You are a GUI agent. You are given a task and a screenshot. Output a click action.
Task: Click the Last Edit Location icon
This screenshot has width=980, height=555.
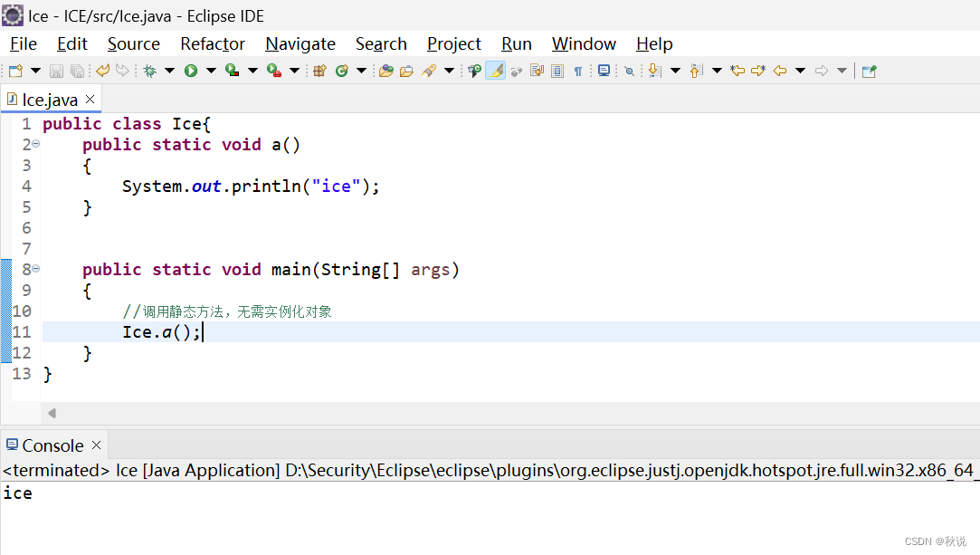(x=737, y=71)
